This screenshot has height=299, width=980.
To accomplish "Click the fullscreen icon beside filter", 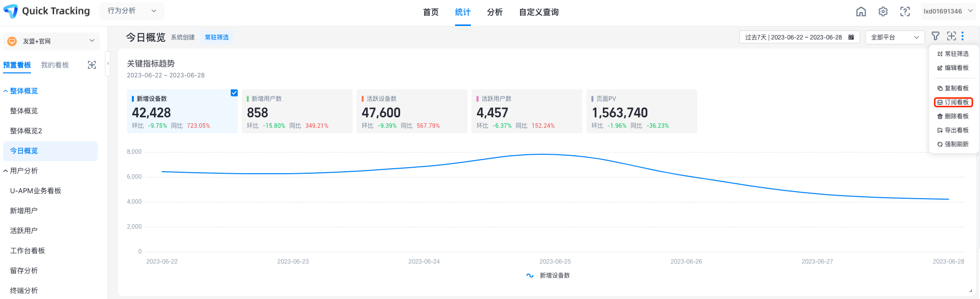I will [952, 36].
